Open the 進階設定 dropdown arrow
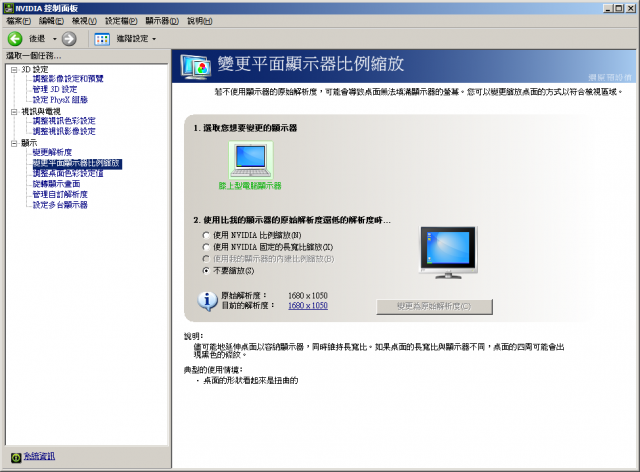Viewport: 640px width, 472px height. coord(154,39)
